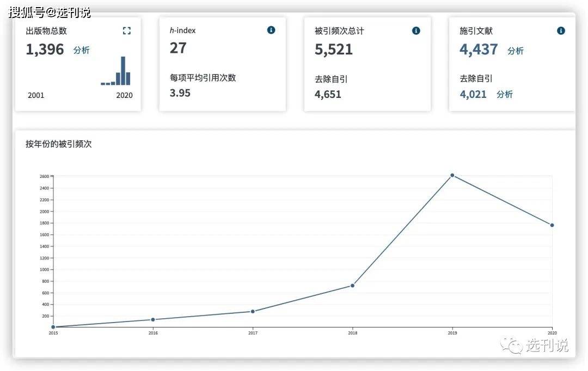Open info icon for 被引频次总计
The image size is (588, 371).
pos(416,30)
